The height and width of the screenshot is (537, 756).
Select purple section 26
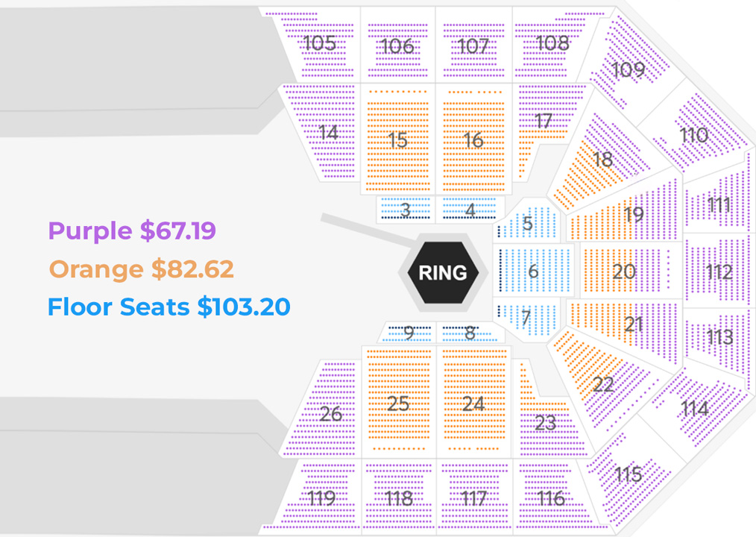pos(330,413)
